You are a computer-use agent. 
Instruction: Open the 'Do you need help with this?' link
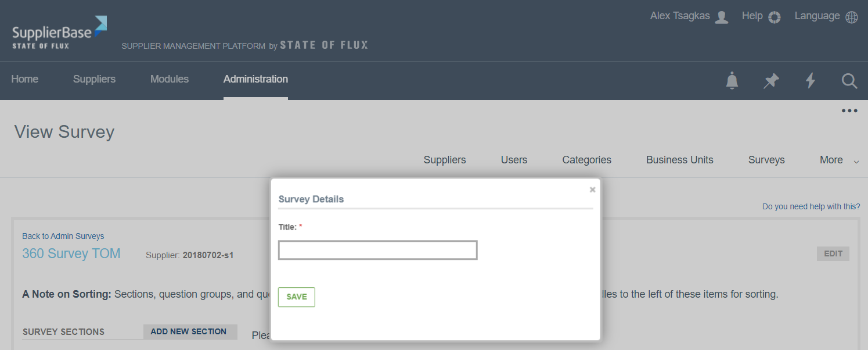pyautogui.click(x=811, y=206)
